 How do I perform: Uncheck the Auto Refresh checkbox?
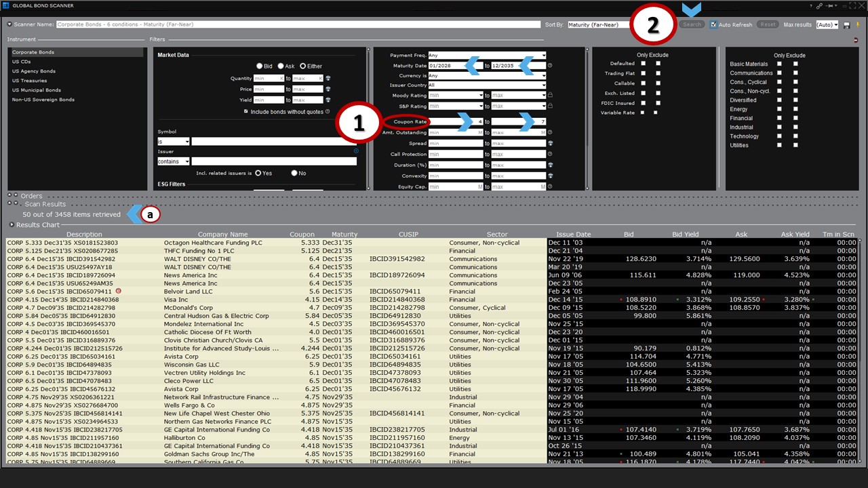pos(714,24)
